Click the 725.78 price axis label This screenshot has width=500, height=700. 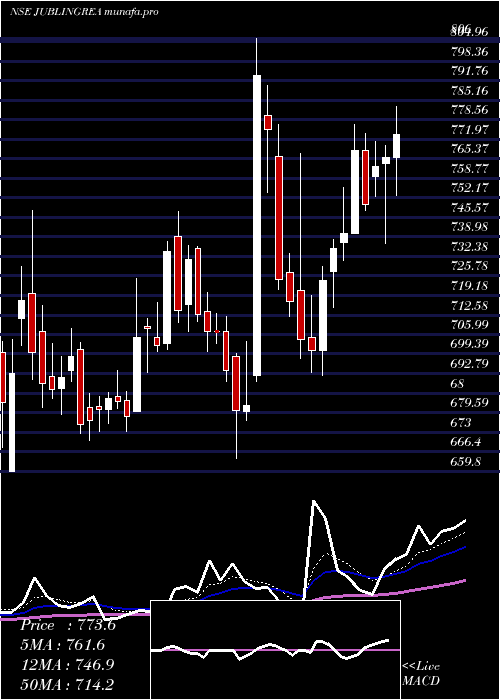(x=469, y=266)
